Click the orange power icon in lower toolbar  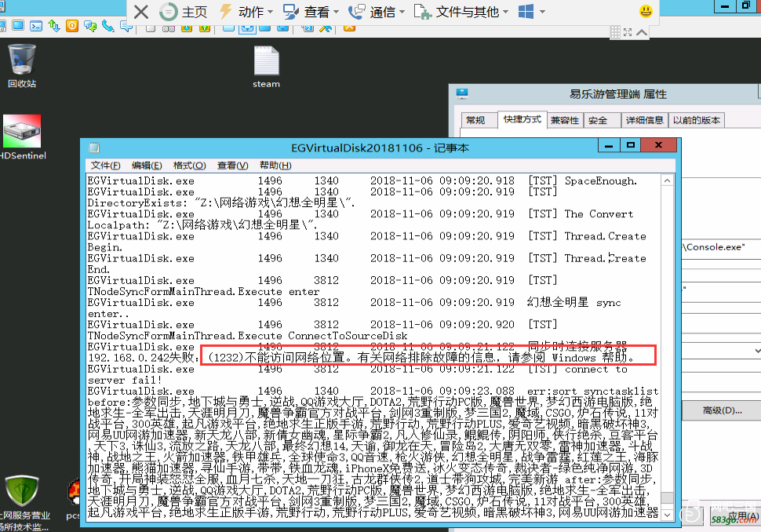pyautogui.click(x=72, y=26)
